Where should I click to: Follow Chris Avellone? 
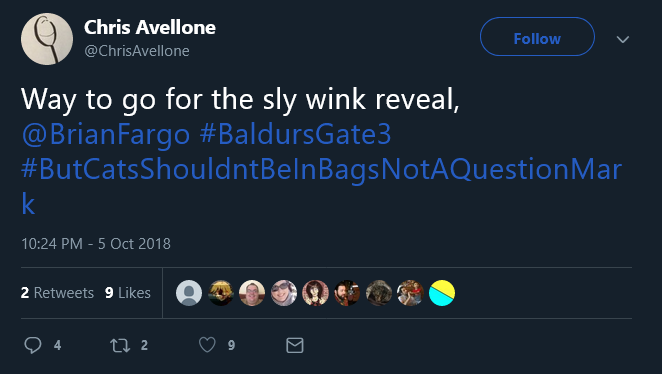pyautogui.click(x=537, y=37)
